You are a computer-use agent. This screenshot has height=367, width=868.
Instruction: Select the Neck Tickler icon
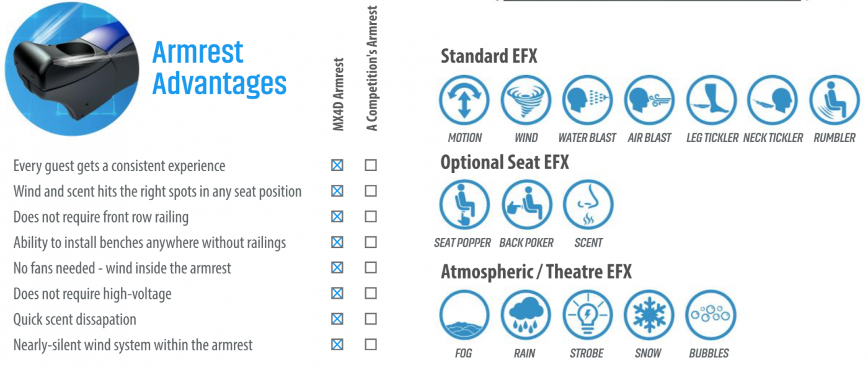pyautogui.click(x=773, y=100)
